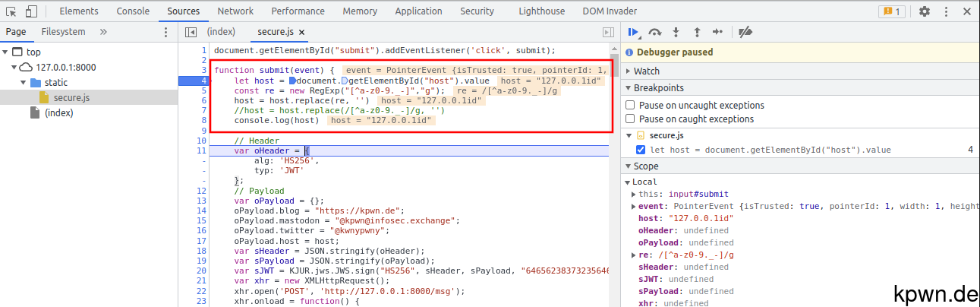Enable Pause on caught exceptions
980x307 pixels.
click(x=630, y=119)
